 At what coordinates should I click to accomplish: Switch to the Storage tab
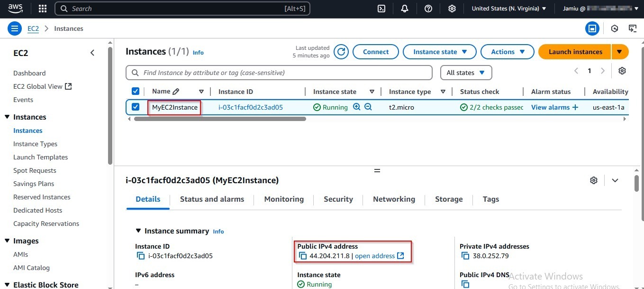(x=449, y=199)
